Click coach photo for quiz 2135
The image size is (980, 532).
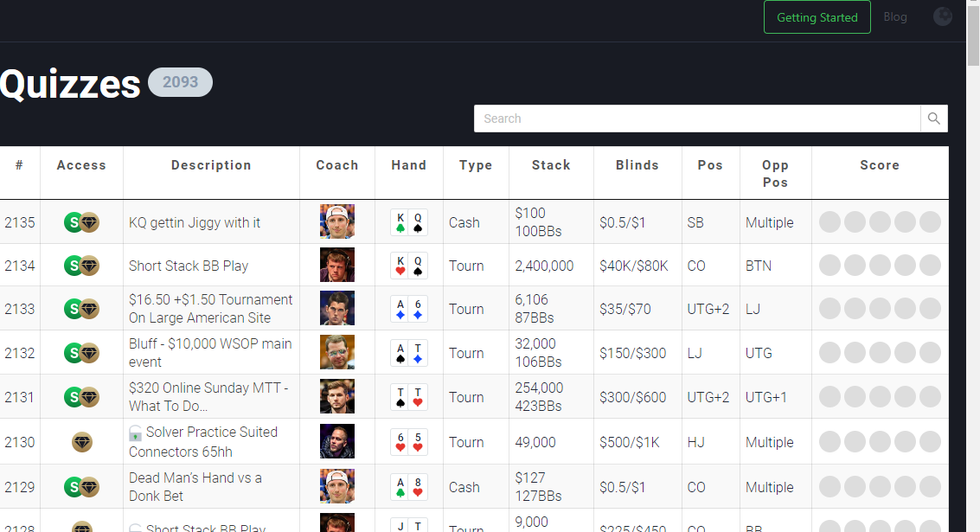pyautogui.click(x=336, y=221)
